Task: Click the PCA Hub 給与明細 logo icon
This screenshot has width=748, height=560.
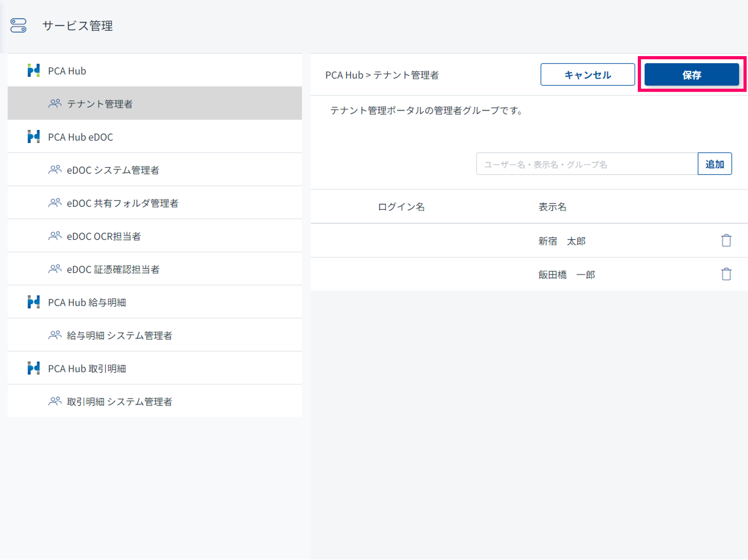Action: [x=33, y=302]
